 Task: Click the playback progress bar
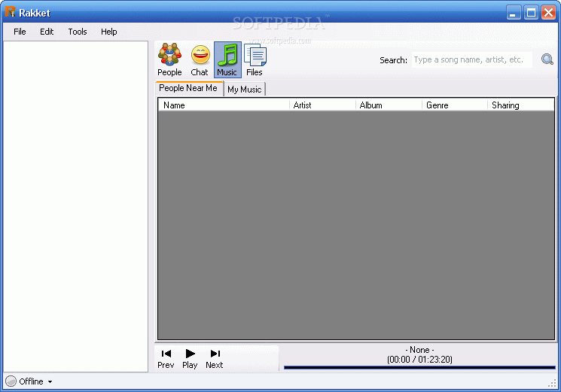[x=419, y=367]
